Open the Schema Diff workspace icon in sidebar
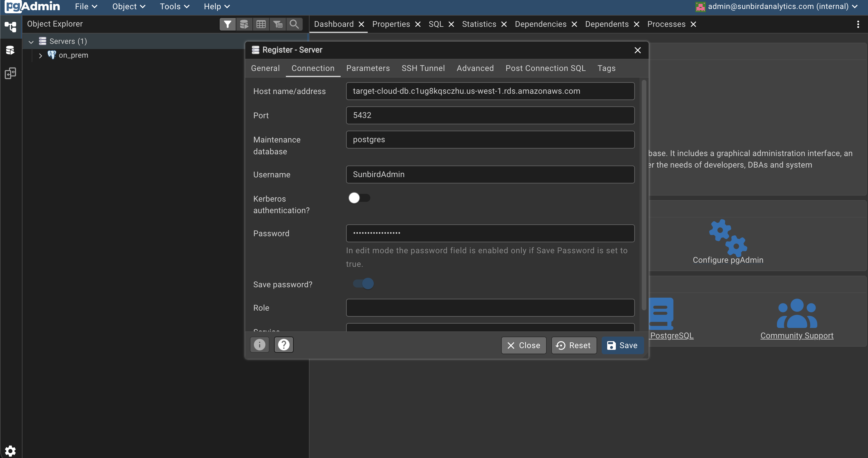868x458 pixels. 10,73
